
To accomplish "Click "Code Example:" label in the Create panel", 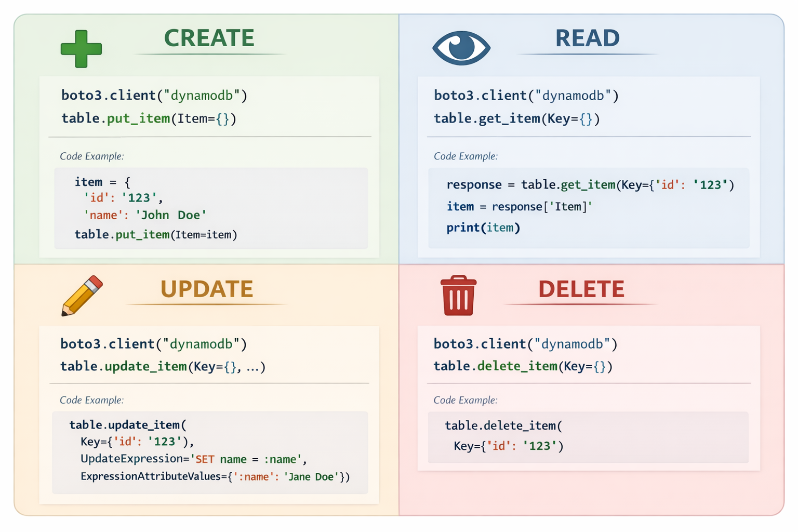I will click(x=91, y=156).
